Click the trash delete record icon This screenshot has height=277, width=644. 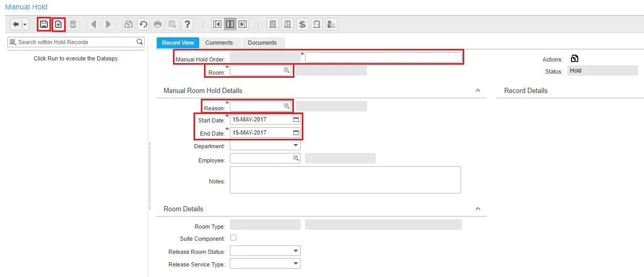tap(74, 24)
